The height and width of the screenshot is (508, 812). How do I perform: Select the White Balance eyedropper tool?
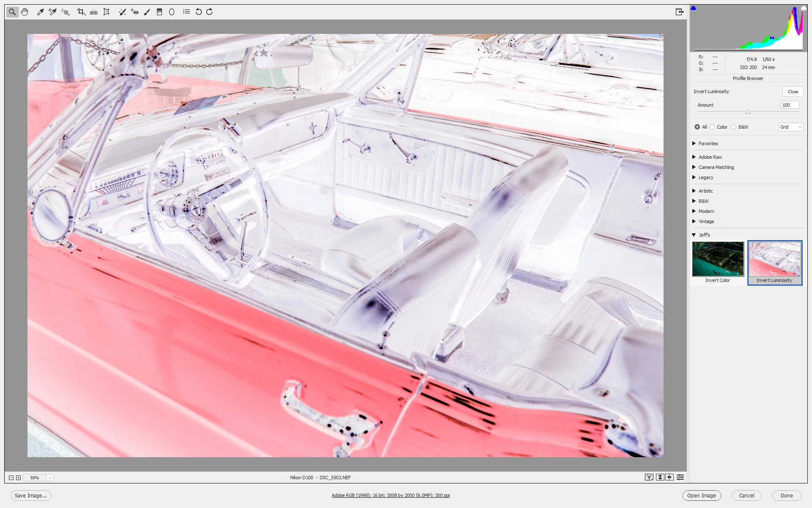tap(40, 12)
